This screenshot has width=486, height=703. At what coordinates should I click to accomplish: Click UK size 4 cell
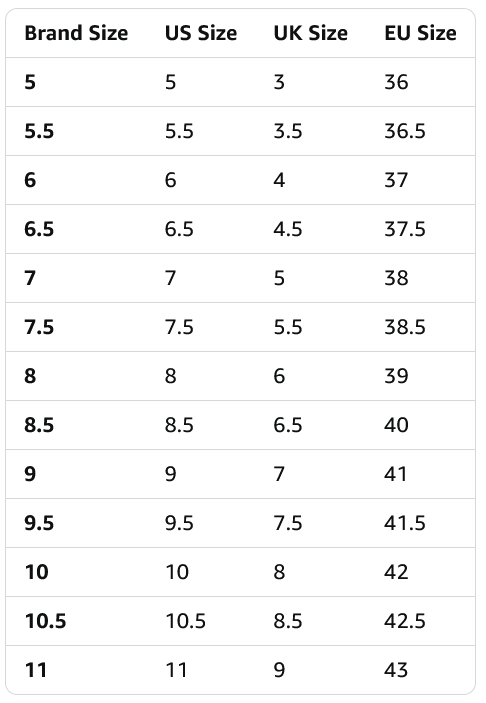[279, 180]
